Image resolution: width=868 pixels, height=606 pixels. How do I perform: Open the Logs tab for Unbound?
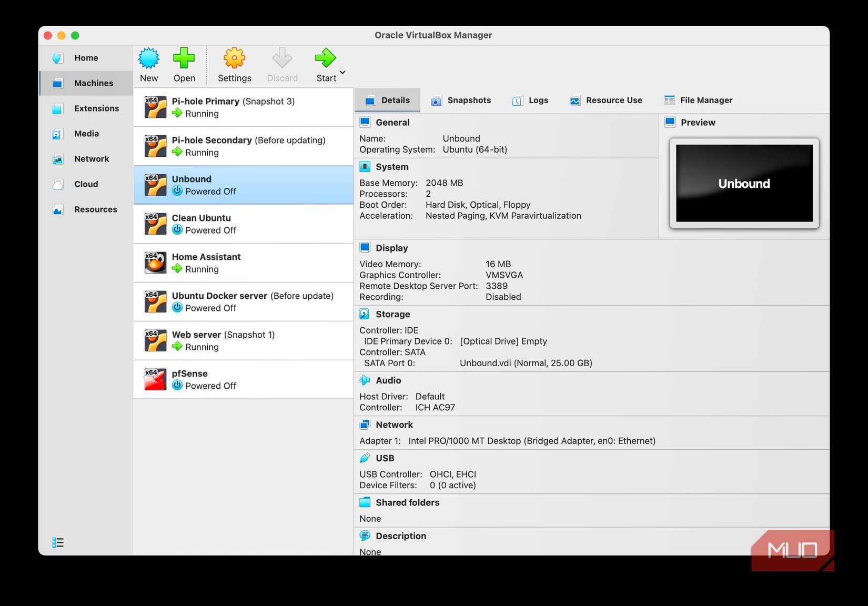[530, 100]
